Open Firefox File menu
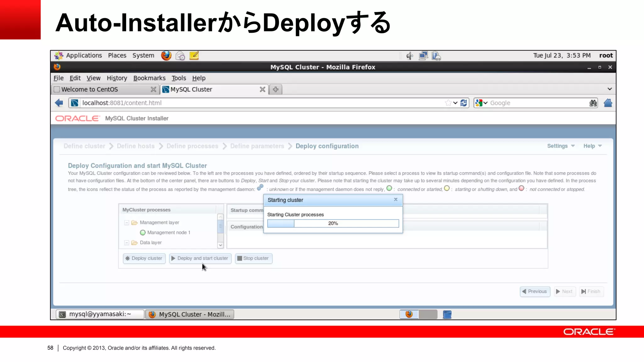This screenshot has width=644, height=362. [58, 78]
